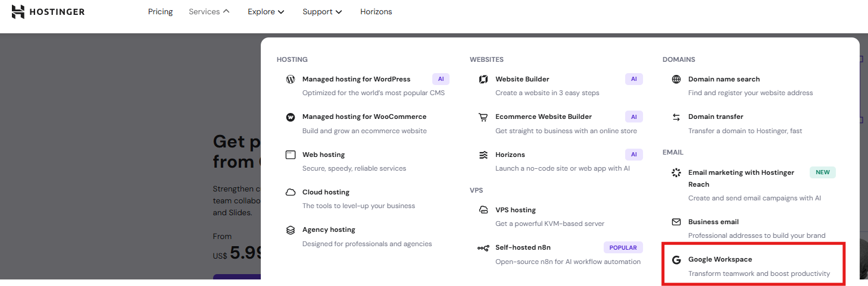The width and height of the screenshot is (868, 286).
Task: Select Horizons under the Websites section
Action: (510, 155)
